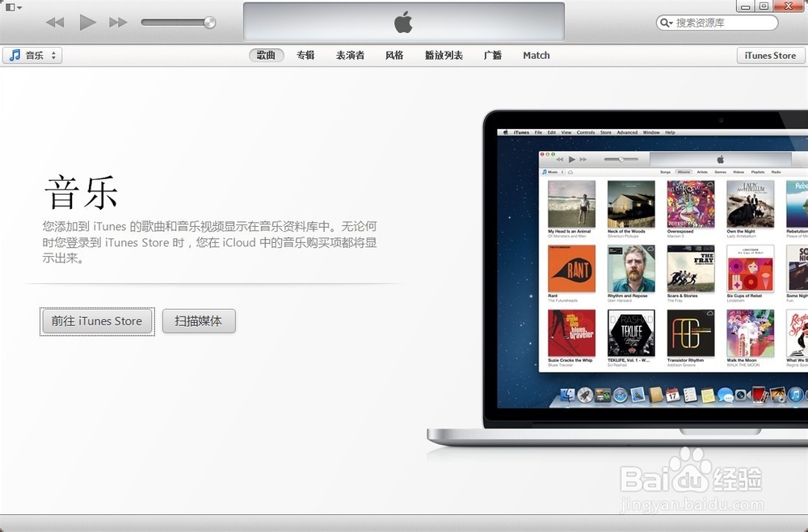Image resolution: width=808 pixels, height=532 pixels.
Task: Switch to the 风格 tab
Action: tap(394, 55)
